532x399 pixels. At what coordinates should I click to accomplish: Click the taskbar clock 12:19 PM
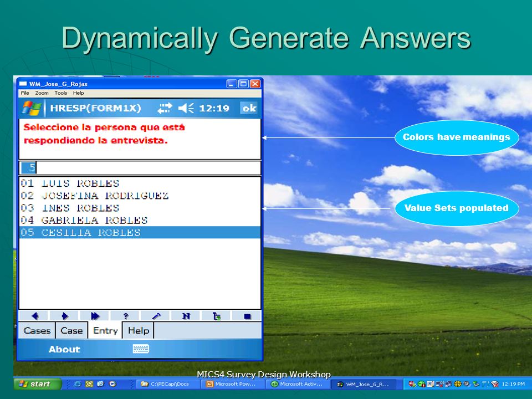(x=513, y=384)
